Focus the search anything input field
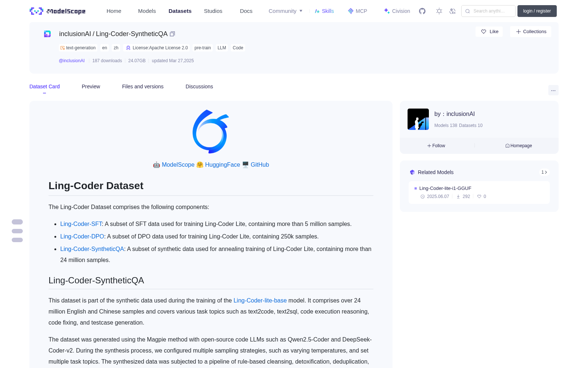The image size is (588, 368). pos(488,11)
